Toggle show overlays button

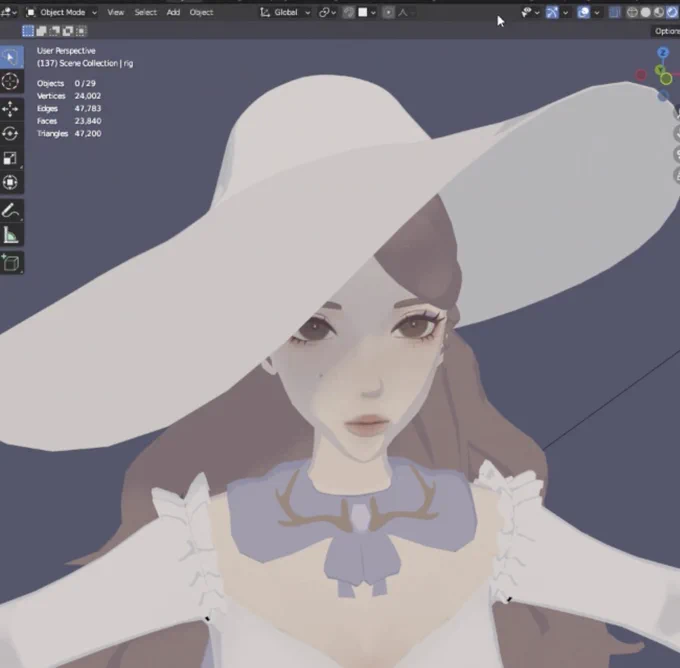point(583,13)
